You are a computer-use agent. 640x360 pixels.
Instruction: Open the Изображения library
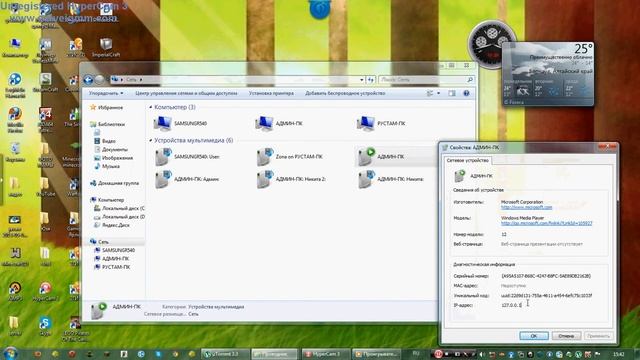pos(113,158)
